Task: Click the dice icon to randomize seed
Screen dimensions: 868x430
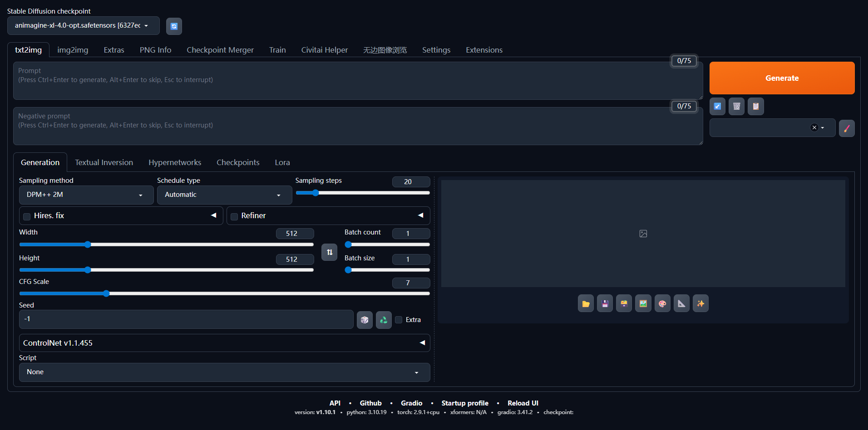Action: point(365,320)
